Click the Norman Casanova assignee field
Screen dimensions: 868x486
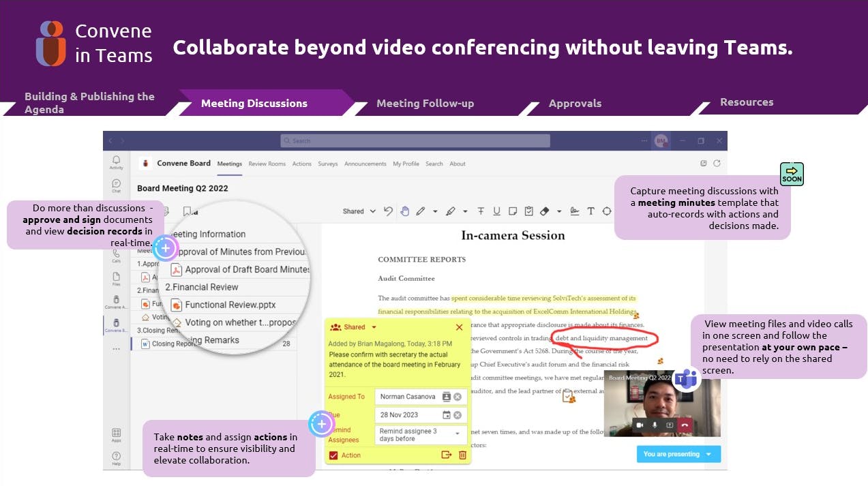(x=421, y=397)
